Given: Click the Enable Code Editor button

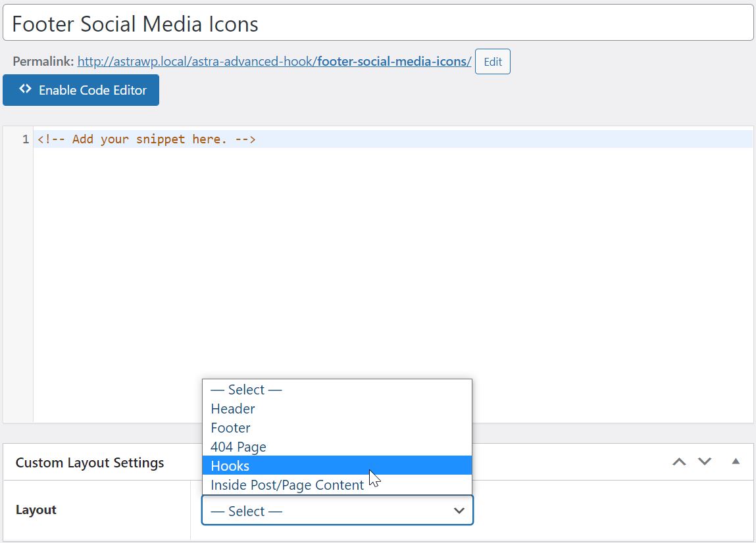Looking at the screenshot, I should tap(81, 90).
